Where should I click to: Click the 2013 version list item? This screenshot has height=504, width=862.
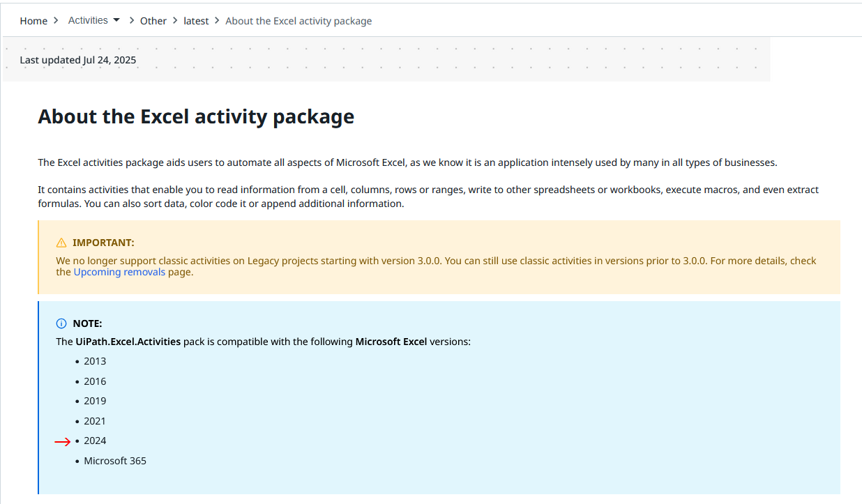pyautogui.click(x=95, y=361)
